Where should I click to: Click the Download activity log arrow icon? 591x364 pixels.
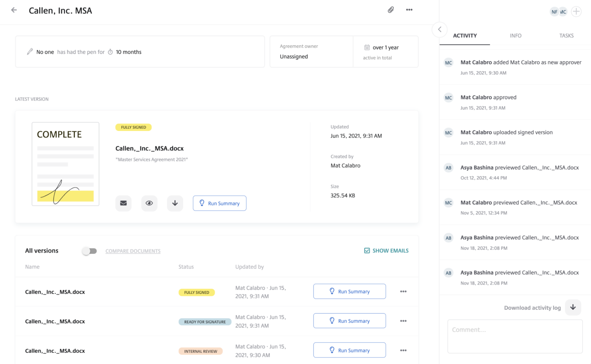pos(573,307)
